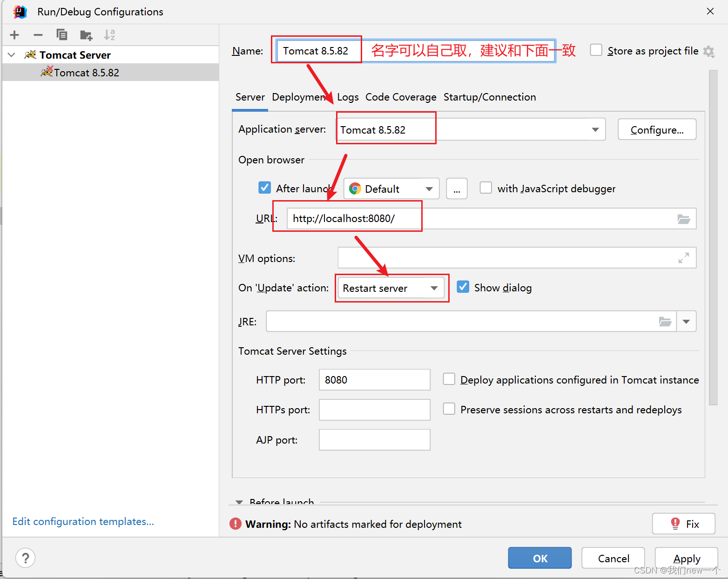Uncheck the Show dialog checkbox
The width and height of the screenshot is (728, 579).
pos(463,287)
